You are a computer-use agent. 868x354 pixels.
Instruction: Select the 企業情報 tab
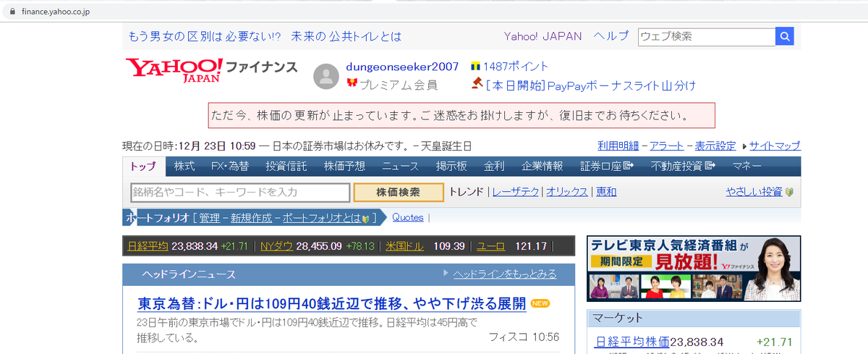(x=542, y=166)
